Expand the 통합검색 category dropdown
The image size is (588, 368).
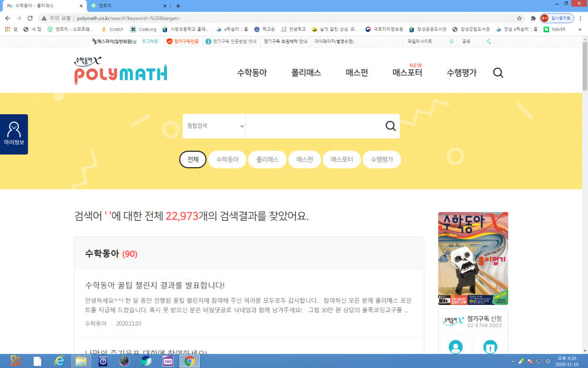click(214, 126)
